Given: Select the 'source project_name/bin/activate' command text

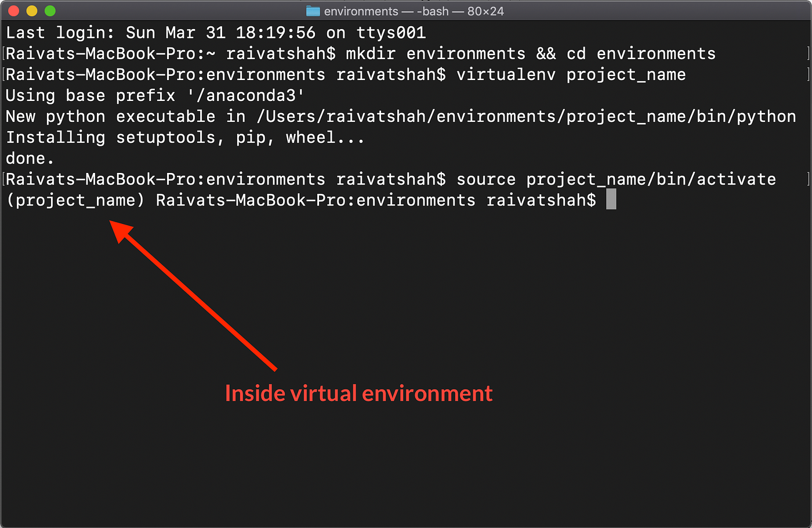Looking at the screenshot, I should [615, 179].
